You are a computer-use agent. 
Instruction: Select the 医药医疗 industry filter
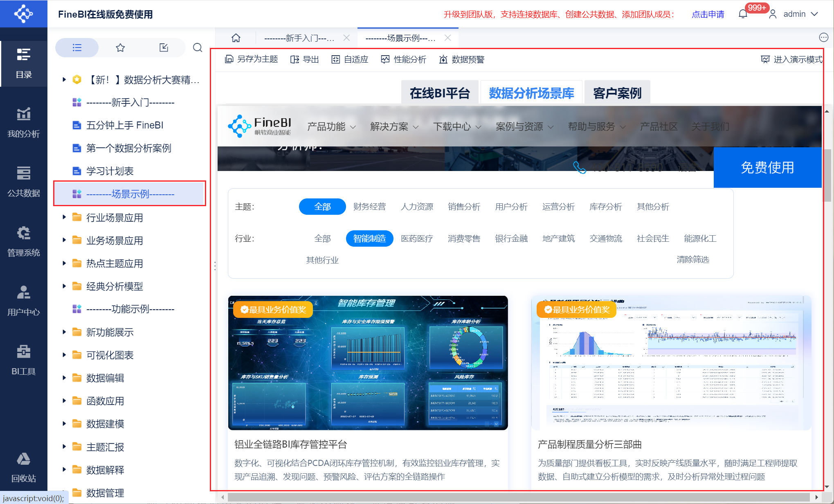[417, 239]
